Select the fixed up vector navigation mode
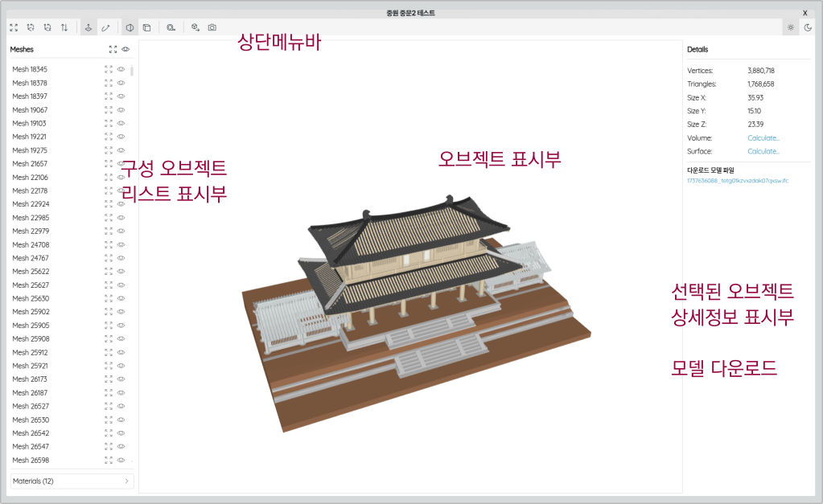The image size is (823, 504). tap(88, 27)
